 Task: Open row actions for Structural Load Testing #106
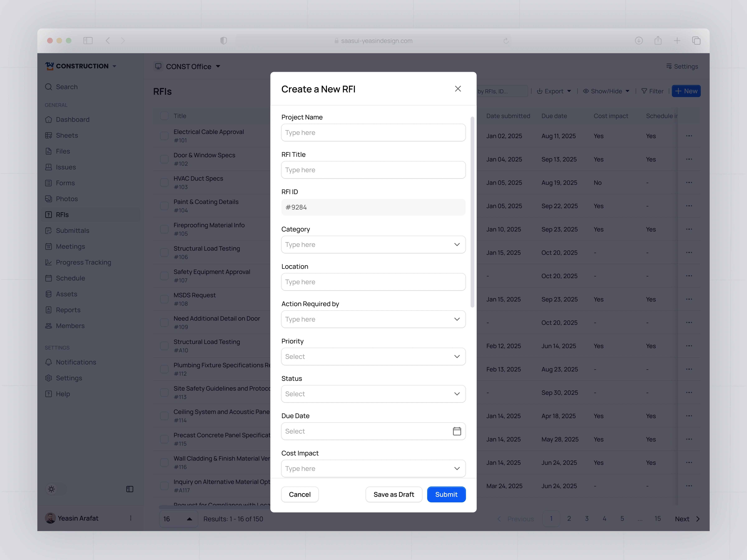pos(689,252)
